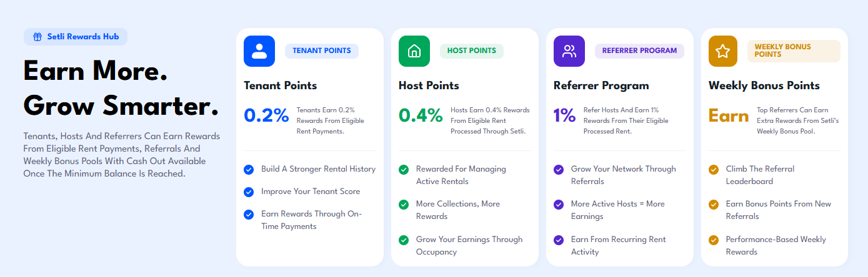The width and height of the screenshot is (868, 277).
Task: Click checkmark beside Rewarded For Managing Active Rentals
Action: pos(404,169)
